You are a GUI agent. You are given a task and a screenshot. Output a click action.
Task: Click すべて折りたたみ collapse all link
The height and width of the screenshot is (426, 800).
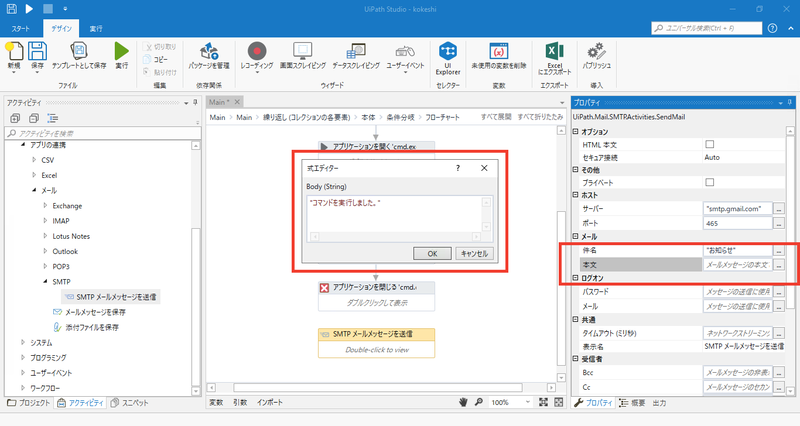pos(540,117)
